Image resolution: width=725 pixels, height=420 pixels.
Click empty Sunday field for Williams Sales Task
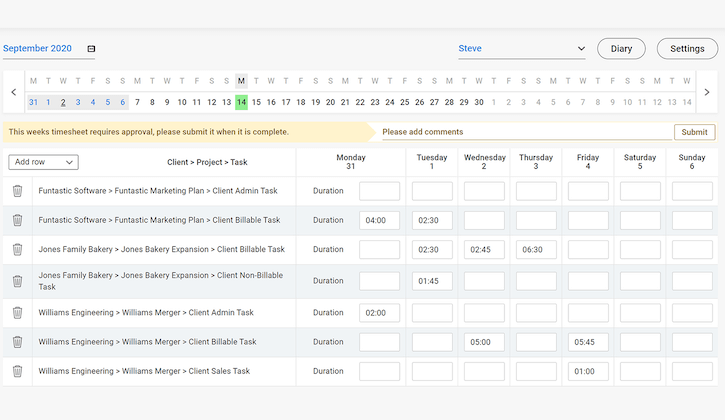692,371
